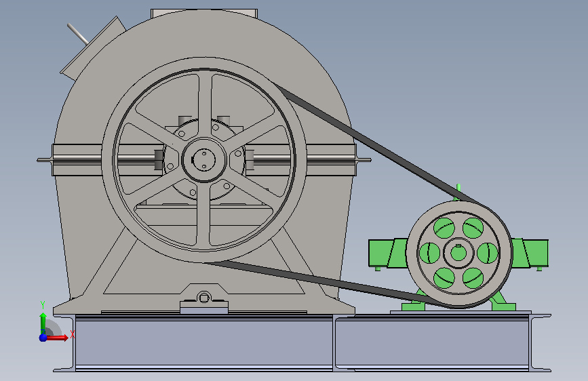
Task: Click the green Y axis arrow of the triad
Action: tap(43, 322)
